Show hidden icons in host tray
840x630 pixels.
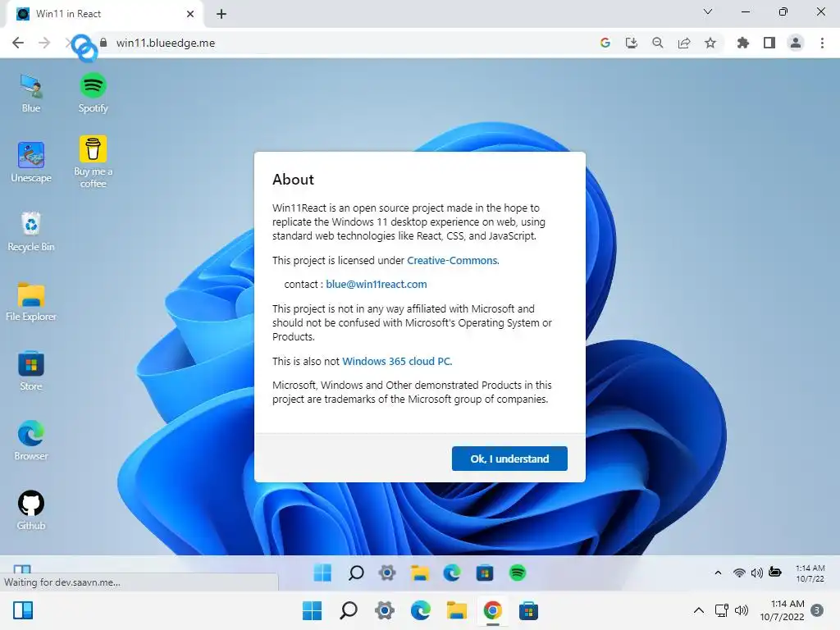tap(699, 610)
